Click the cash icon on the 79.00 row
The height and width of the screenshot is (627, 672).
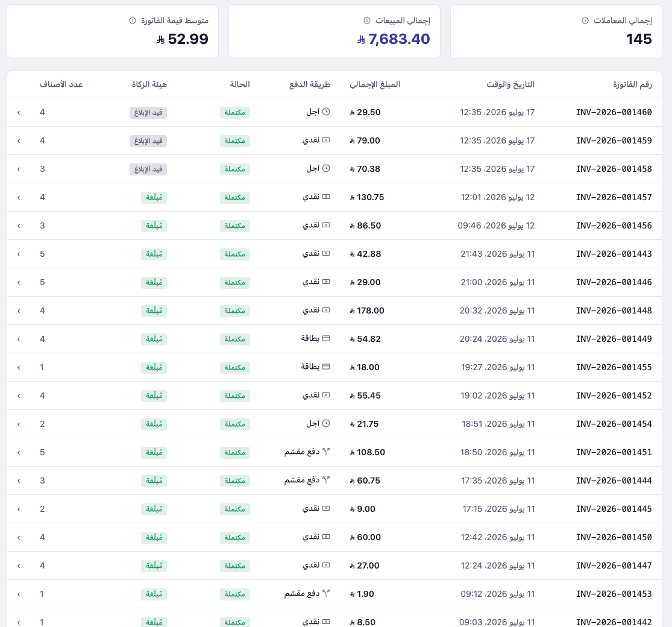click(326, 140)
